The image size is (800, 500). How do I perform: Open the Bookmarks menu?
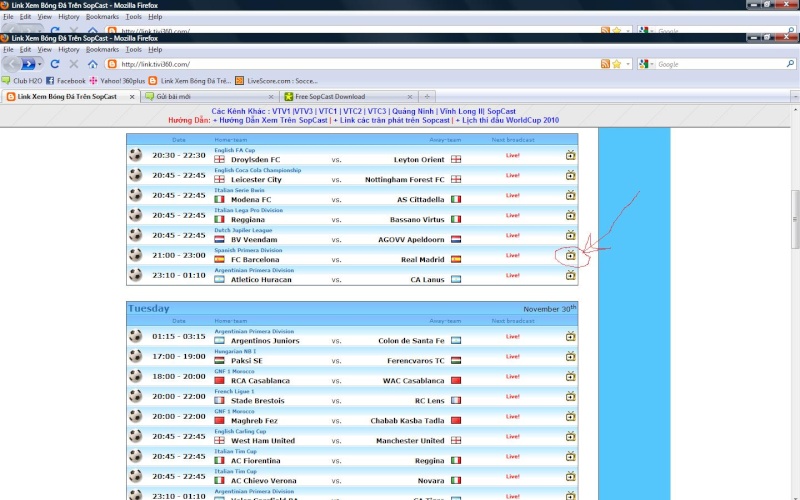102,49
